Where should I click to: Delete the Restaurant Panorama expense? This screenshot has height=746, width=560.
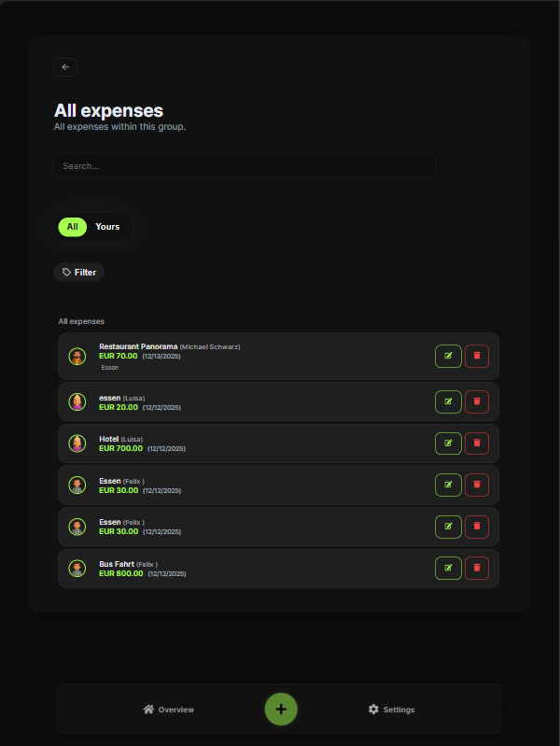[477, 356]
